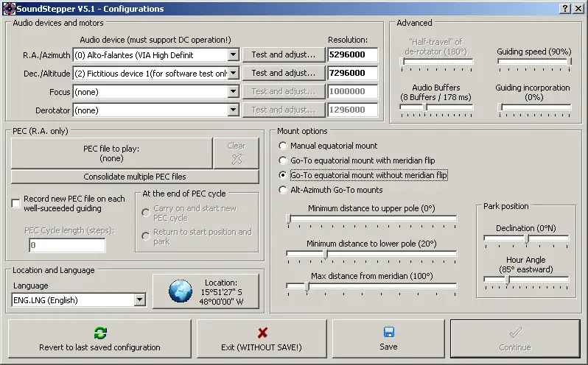The image size is (588, 365).
Task: Click the Guiding speed slider
Action: click(x=534, y=63)
